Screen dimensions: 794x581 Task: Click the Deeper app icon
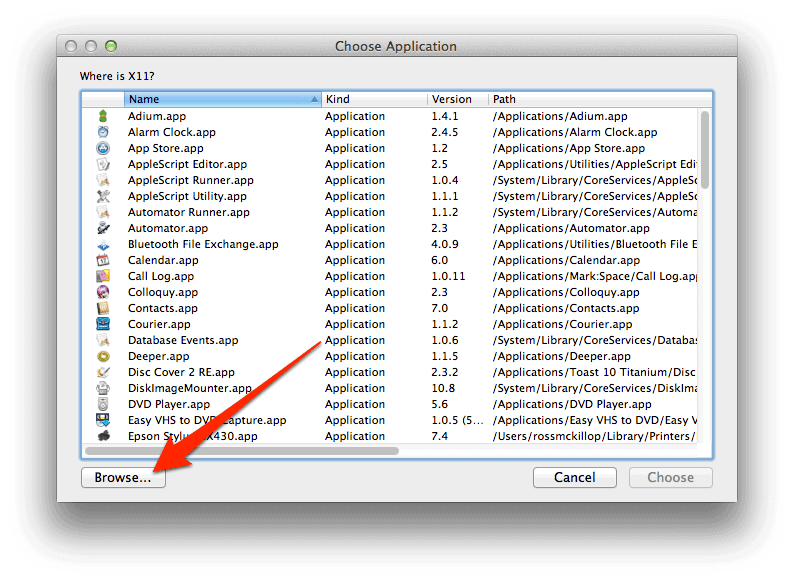[103, 356]
